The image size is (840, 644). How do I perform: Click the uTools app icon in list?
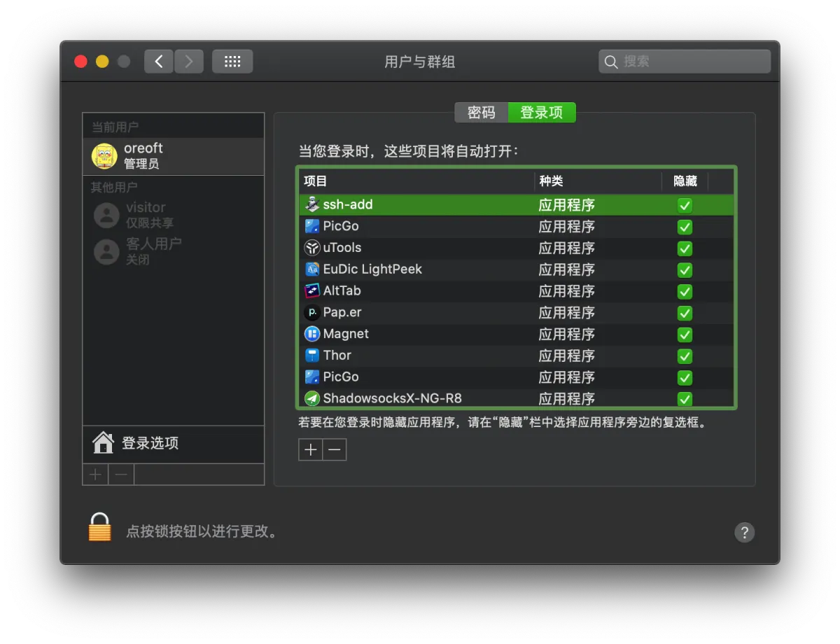pyautogui.click(x=312, y=248)
